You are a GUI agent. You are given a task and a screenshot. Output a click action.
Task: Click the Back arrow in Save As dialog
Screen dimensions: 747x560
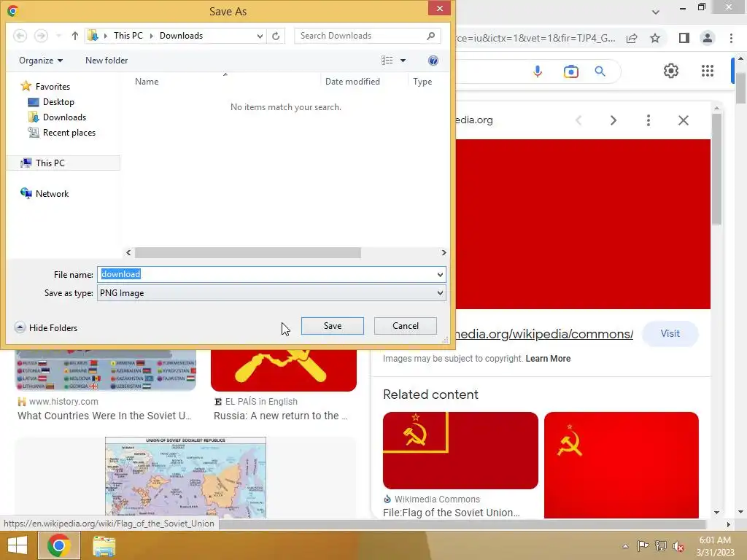click(20, 36)
